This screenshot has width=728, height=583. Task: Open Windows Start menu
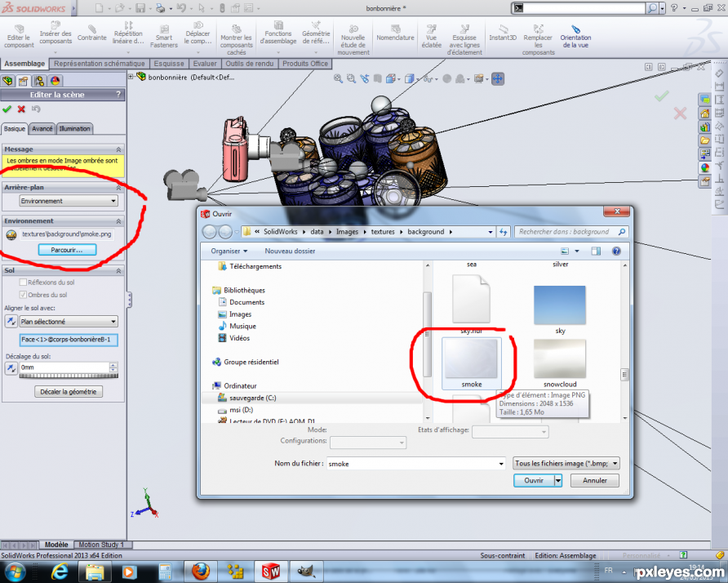pos(15,571)
